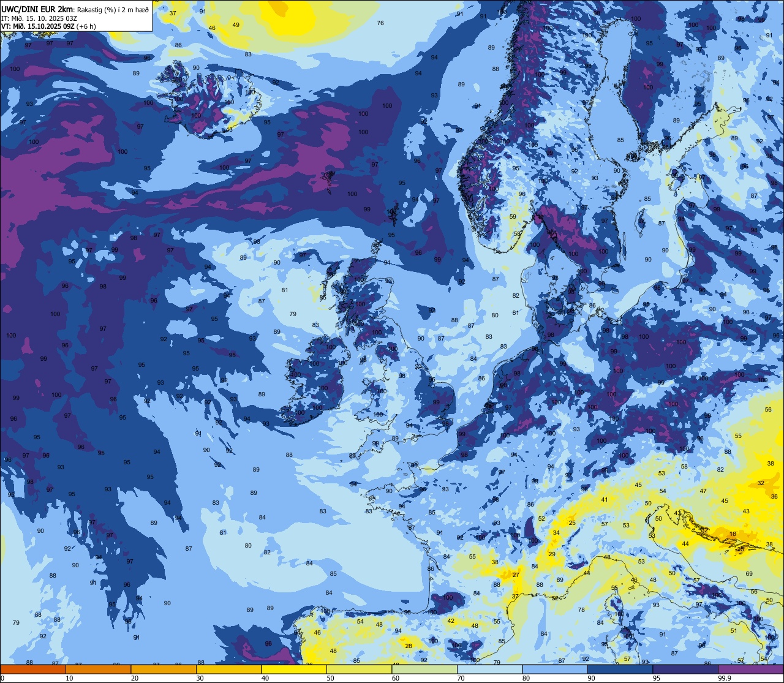The width and height of the screenshot is (784, 683).
Task: Click the humidity value 51 in southern Italy
Action: 734,630
